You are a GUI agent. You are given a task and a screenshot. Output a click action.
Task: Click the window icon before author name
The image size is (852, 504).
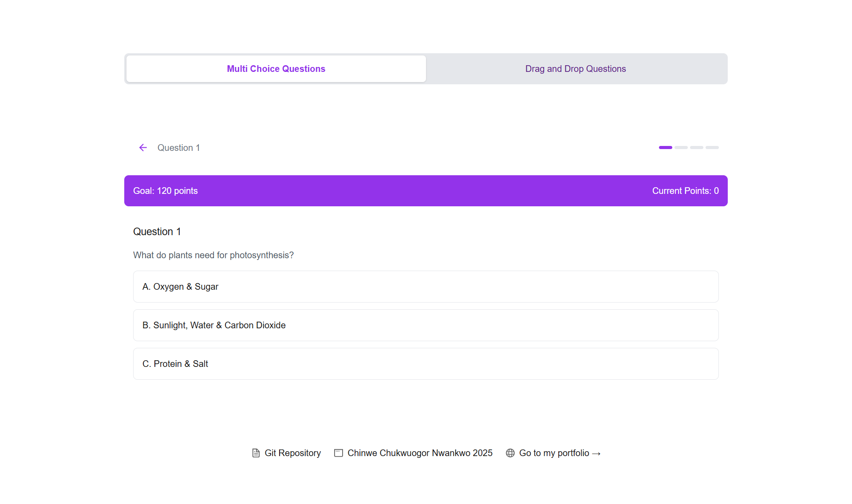(339, 453)
